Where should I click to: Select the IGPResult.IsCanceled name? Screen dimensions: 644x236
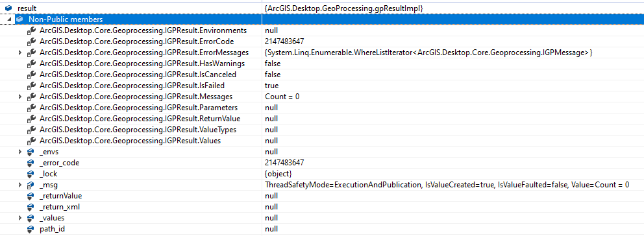pyautogui.click(x=138, y=75)
